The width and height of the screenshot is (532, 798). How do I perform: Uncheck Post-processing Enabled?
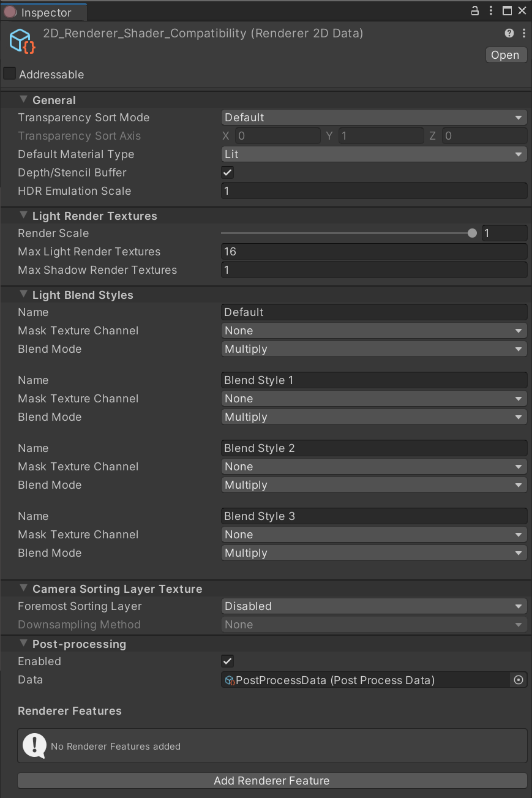point(227,661)
